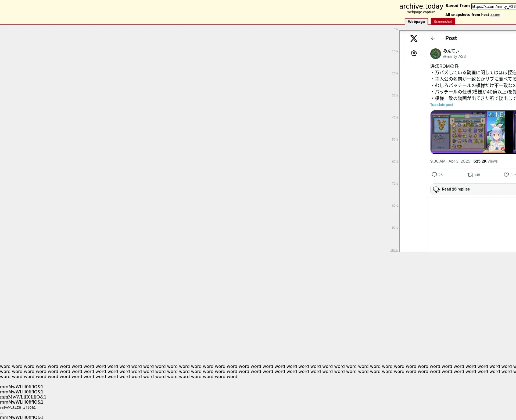Jump to 50% page position marker
The width and height of the screenshot is (516, 420).
(395, 140)
